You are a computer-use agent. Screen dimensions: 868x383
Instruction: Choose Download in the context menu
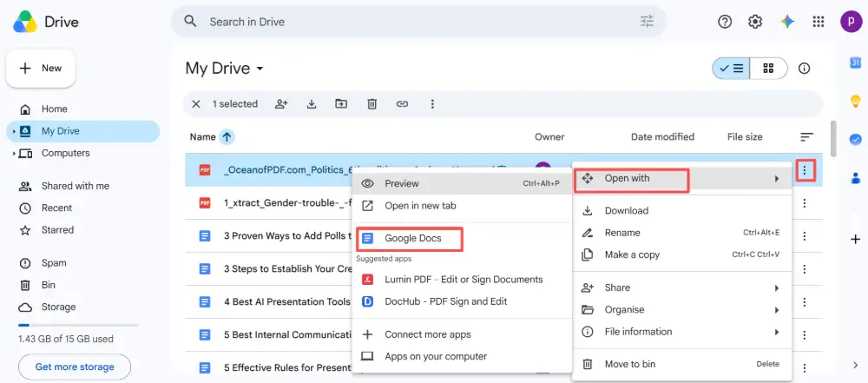(681, 211)
